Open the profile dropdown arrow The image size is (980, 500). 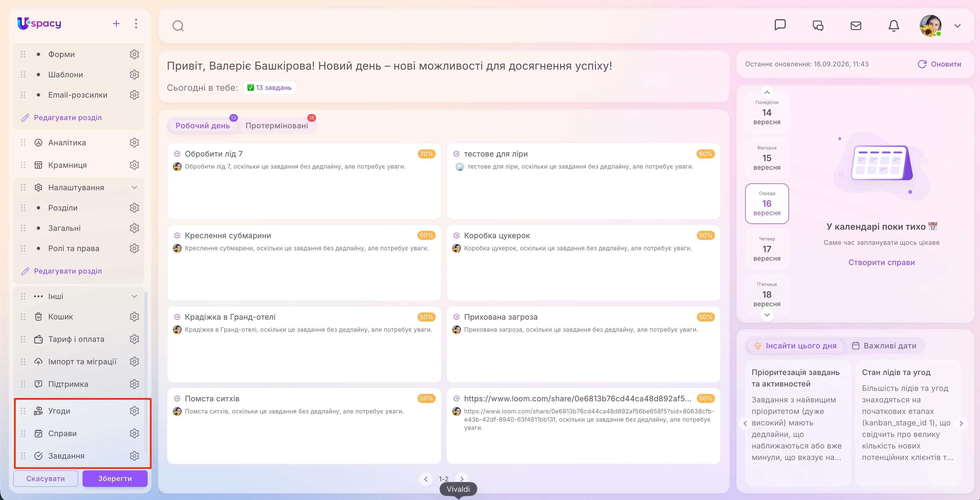(x=957, y=26)
